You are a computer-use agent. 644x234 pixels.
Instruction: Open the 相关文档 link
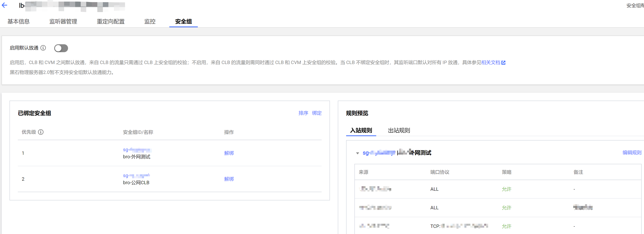tap(491, 62)
